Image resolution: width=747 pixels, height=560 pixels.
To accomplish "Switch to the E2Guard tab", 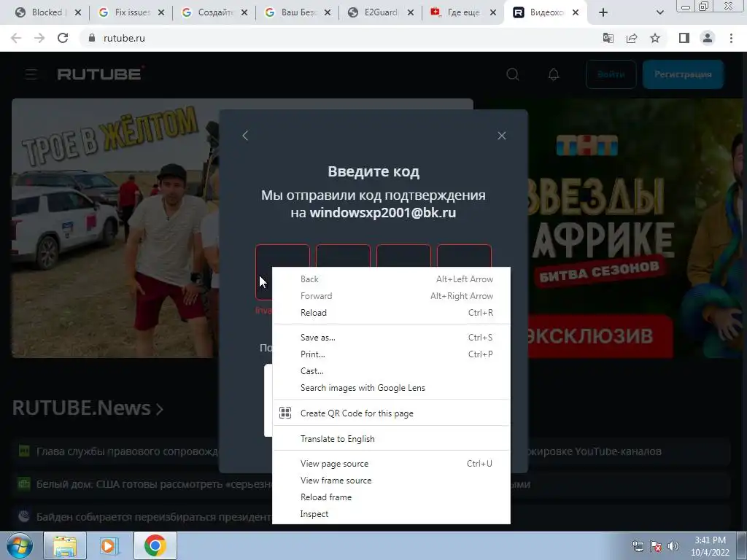I will pyautogui.click(x=374, y=12).
